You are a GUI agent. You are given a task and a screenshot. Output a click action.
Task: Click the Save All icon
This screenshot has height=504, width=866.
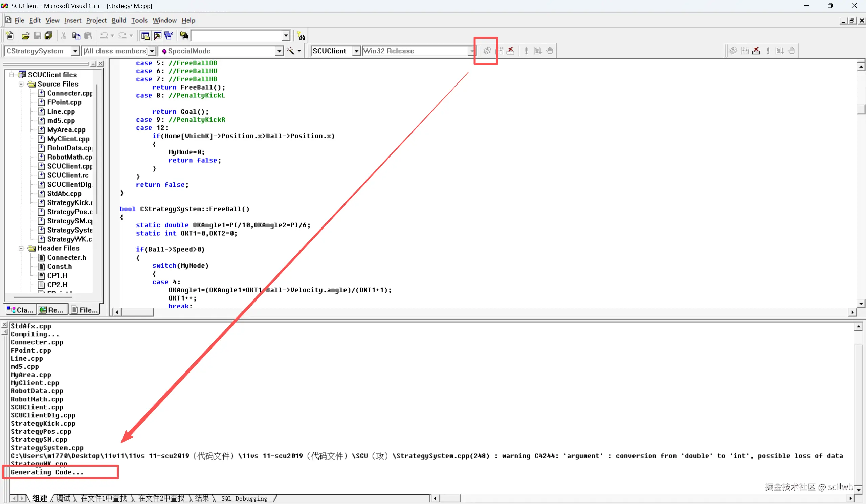[49, 36]
